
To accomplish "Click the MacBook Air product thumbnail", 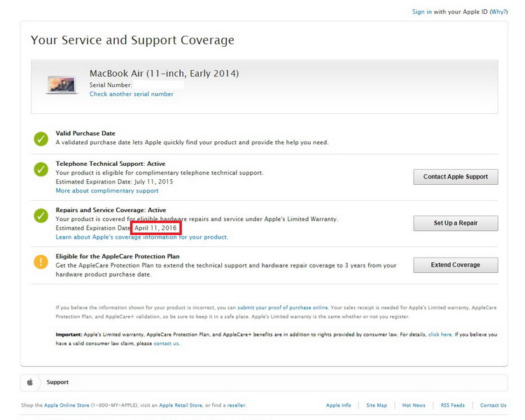I will [x=62, y=84].
